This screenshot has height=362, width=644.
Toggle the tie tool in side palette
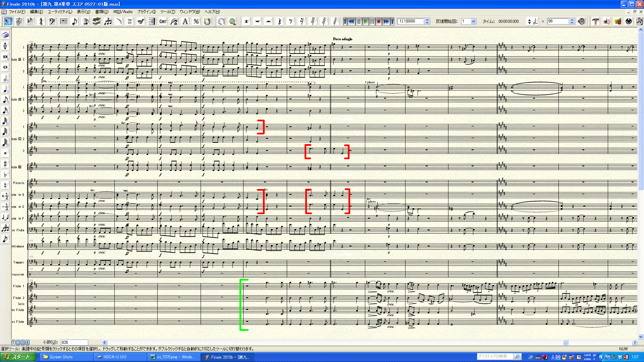(5, 218)
